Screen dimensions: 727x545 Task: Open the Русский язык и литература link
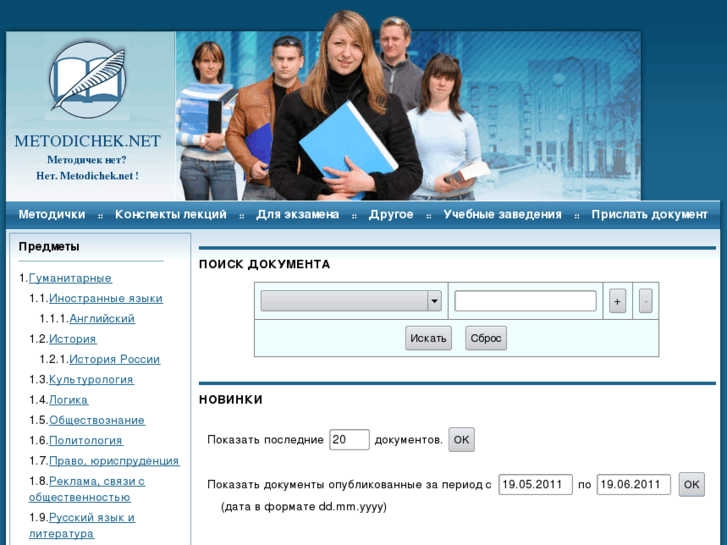82,526
